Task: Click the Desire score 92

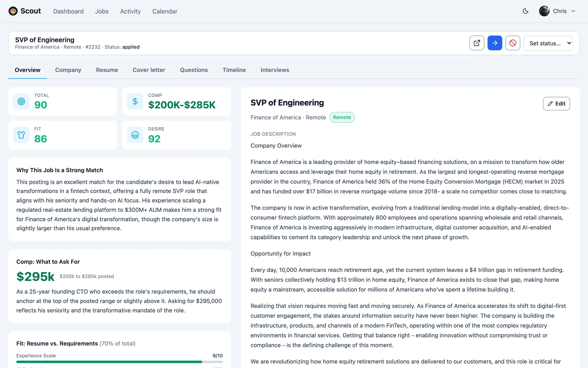Action: click(x=154, y=139)
